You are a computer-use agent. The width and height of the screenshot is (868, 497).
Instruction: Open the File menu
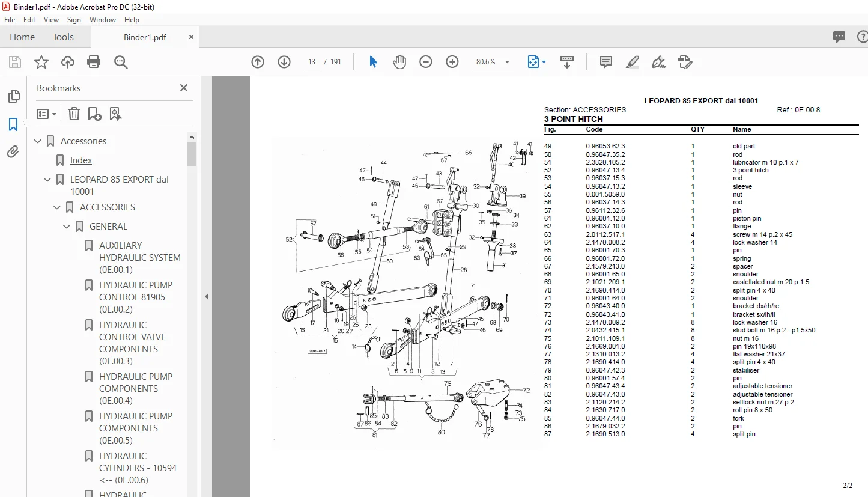[x=10, y=20]
